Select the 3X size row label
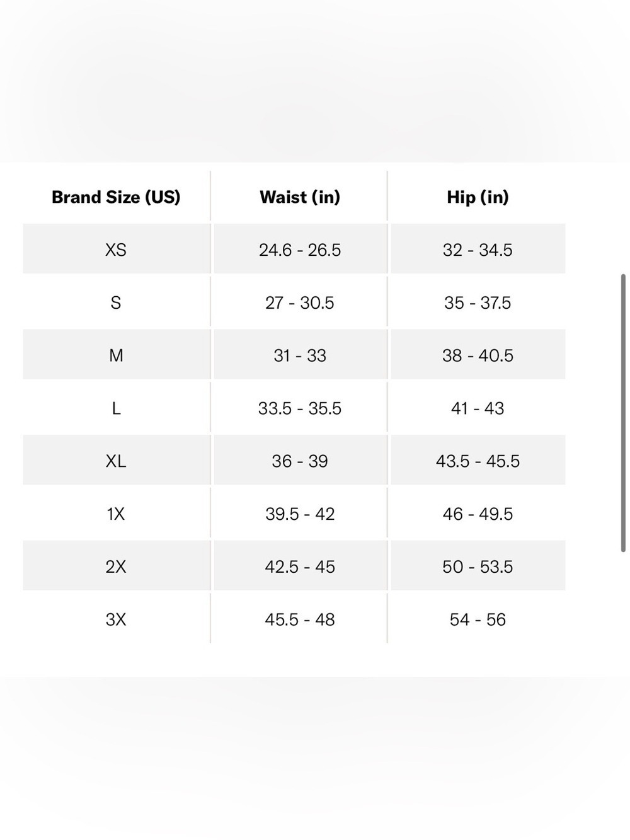 (x=116, y=620)
